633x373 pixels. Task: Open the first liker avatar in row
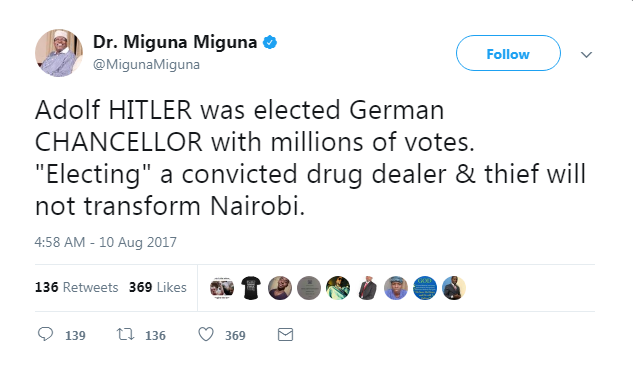[x=222, y=288]
